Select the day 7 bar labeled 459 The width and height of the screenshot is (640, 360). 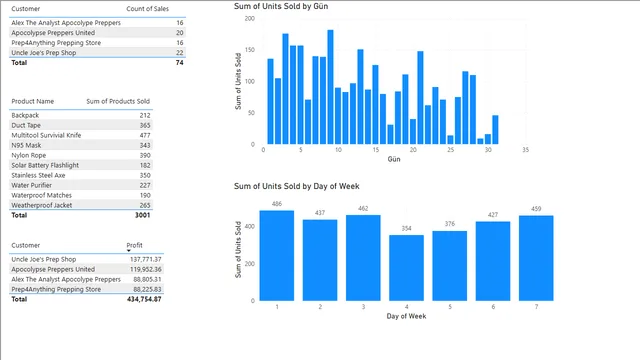pyautogui.click(x=536, y=258)
